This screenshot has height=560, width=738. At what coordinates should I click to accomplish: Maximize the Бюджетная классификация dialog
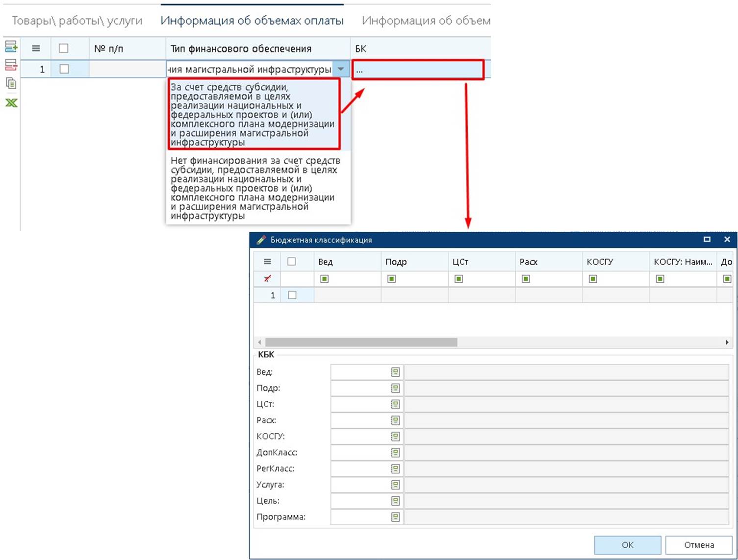[x=707, y=239]
